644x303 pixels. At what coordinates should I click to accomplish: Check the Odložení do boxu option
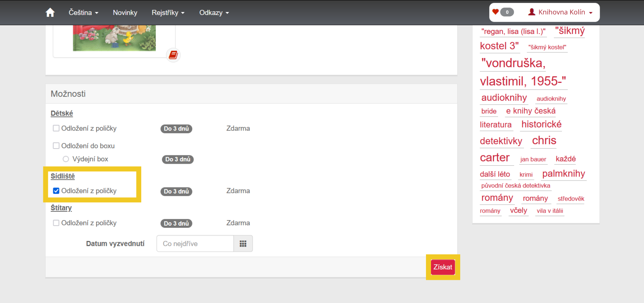tap(56, 146)
